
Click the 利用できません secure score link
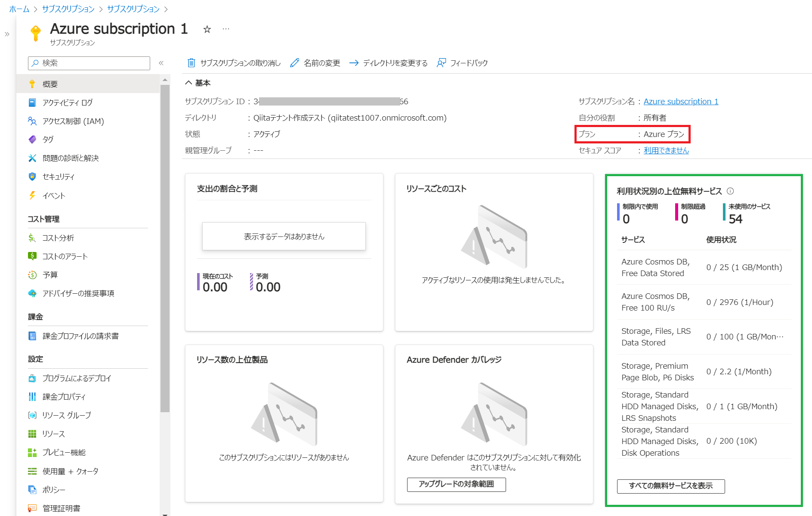pyautogui.click(x=666, y=150)
